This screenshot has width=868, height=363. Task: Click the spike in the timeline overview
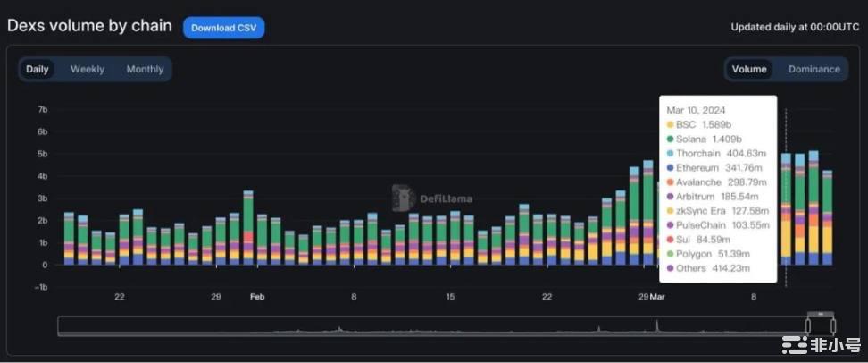[x=656, y=325]
